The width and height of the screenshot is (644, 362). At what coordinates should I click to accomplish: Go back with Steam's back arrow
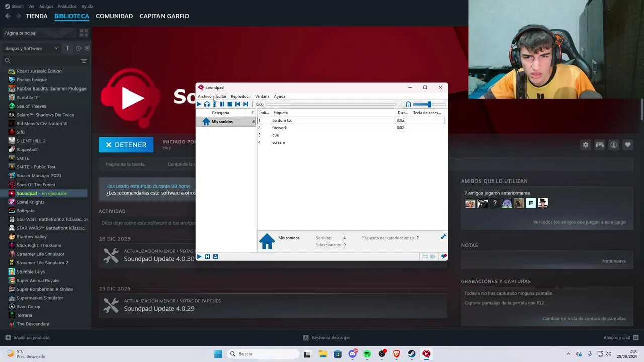[8, 16]
